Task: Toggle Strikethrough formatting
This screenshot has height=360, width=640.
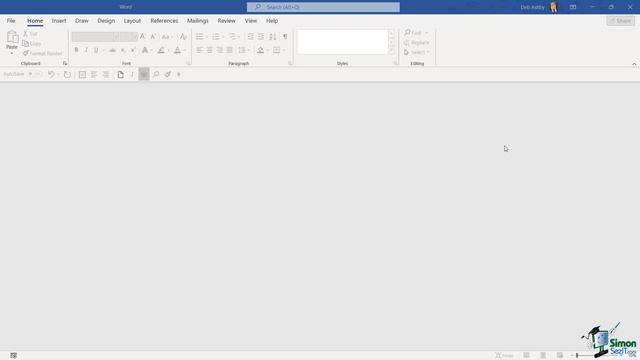Action: 112,50
